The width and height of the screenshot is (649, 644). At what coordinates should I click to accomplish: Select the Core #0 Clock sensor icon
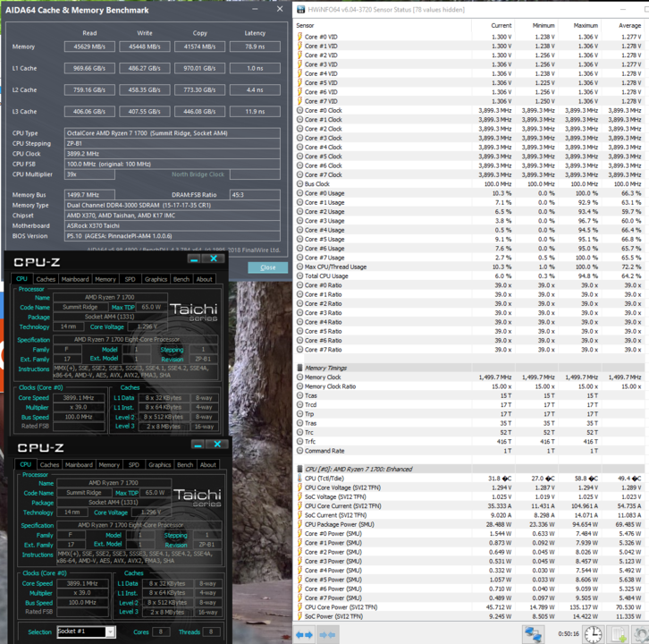[x=300, y=110]
